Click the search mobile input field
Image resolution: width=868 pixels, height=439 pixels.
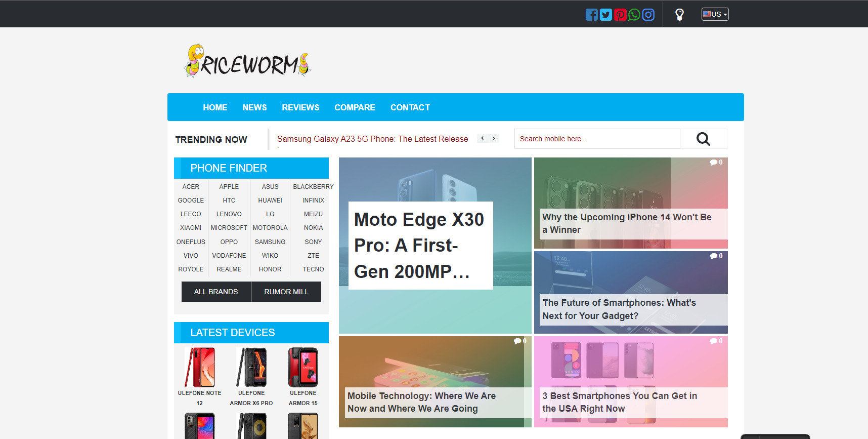coord(597,139)
